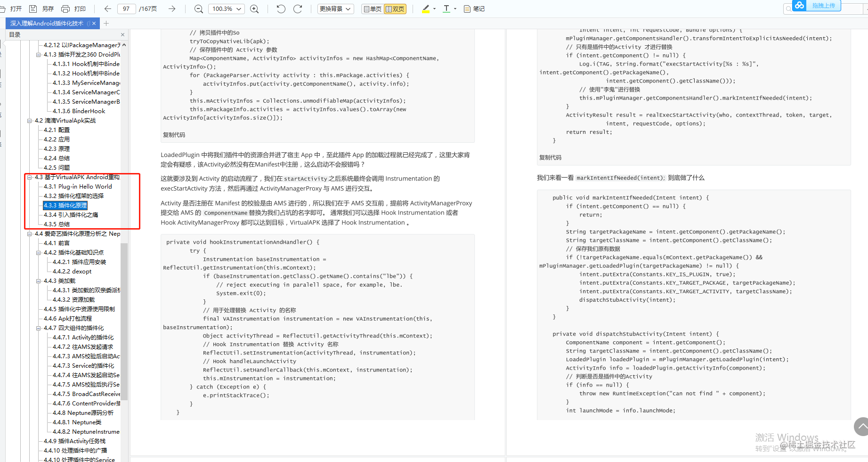Open outline item 4.4.9 插件Activity任务栈
Screen dimensions: 868x462
74,441
